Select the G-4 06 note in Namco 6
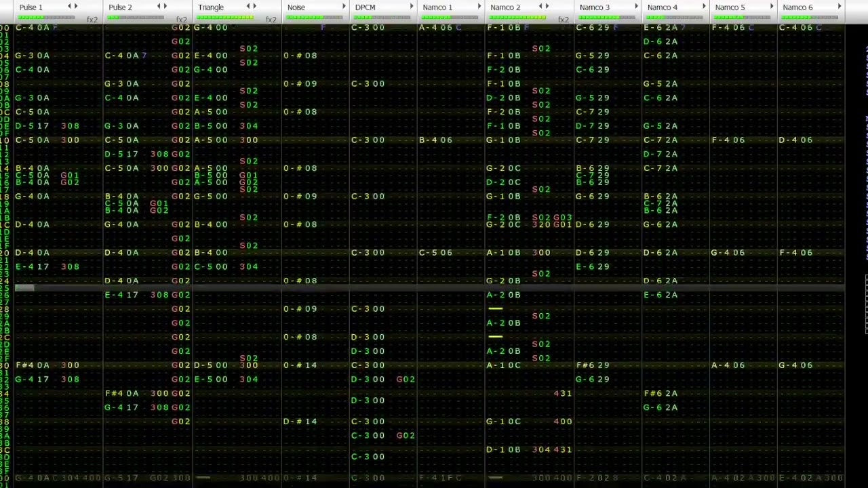The height and width of the screenshot is (488, 868). (796, 365)
